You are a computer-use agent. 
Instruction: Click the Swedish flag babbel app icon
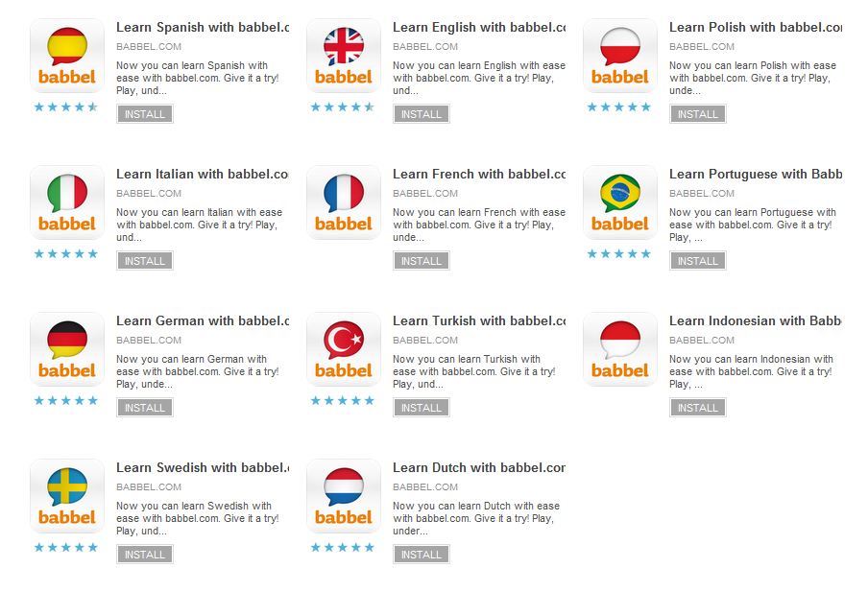66,496
